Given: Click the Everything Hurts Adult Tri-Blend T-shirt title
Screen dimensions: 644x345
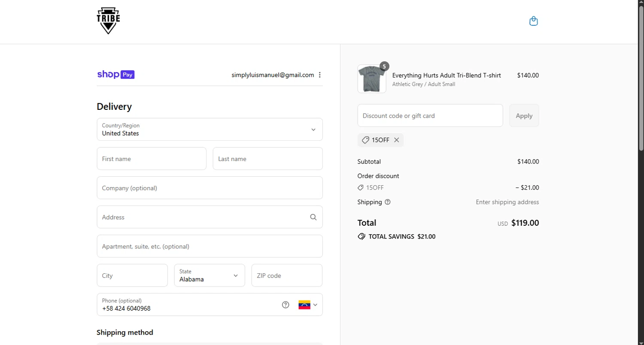Looking at the screenshot, I should pyautogui.click(x=447, y=75).
